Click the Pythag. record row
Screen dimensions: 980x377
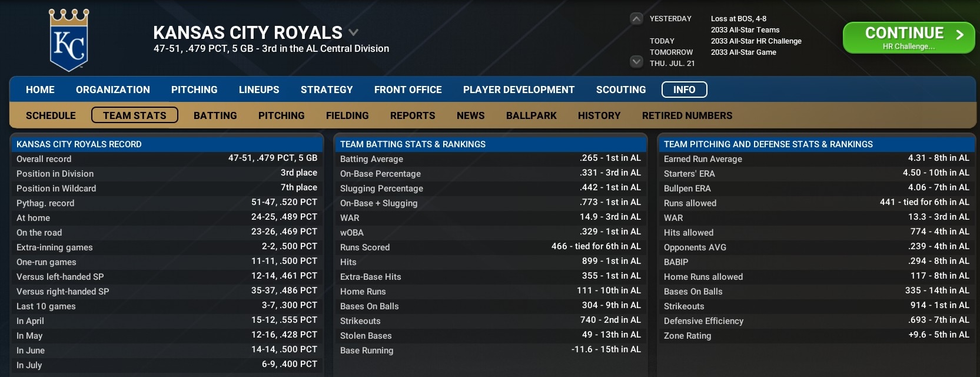(x=167, y=203)
